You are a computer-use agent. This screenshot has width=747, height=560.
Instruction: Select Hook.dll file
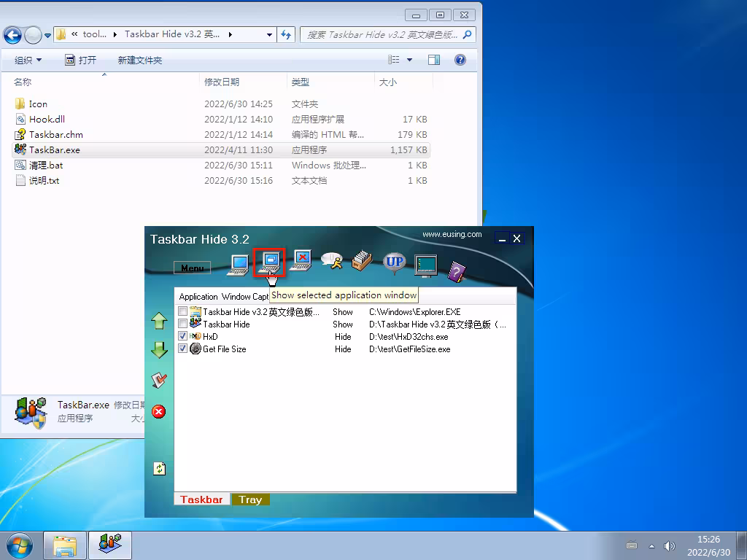click(221, 119)
